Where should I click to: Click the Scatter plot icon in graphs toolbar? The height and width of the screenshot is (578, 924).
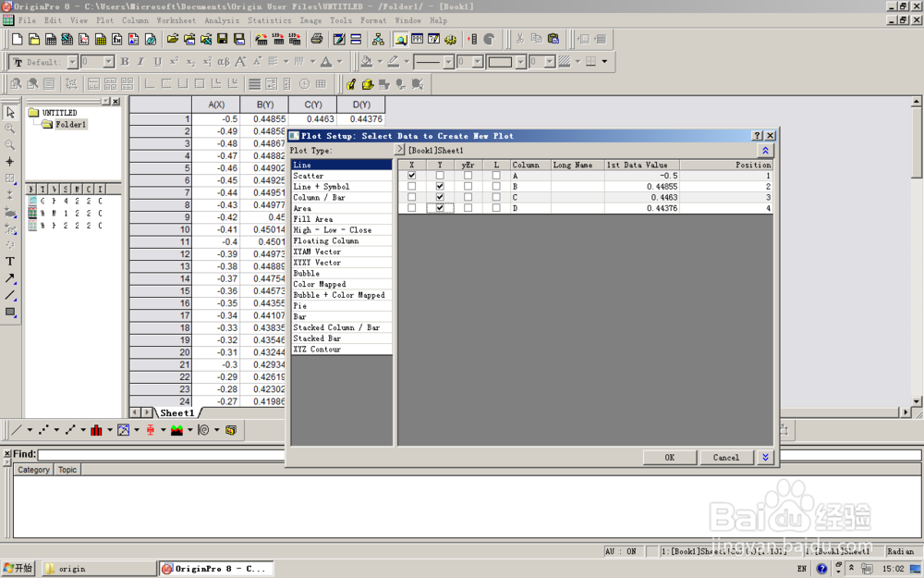43,430
